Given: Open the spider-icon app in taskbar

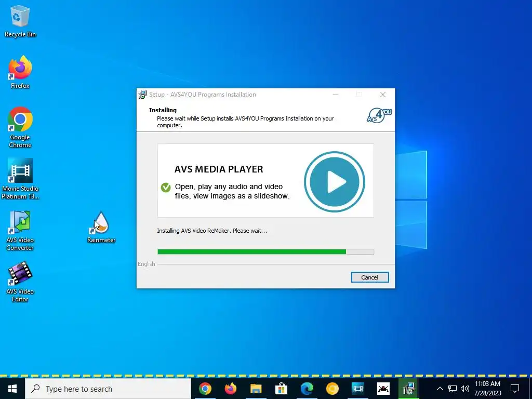Looking at the screenshot, I should click(x=383, y=389).
